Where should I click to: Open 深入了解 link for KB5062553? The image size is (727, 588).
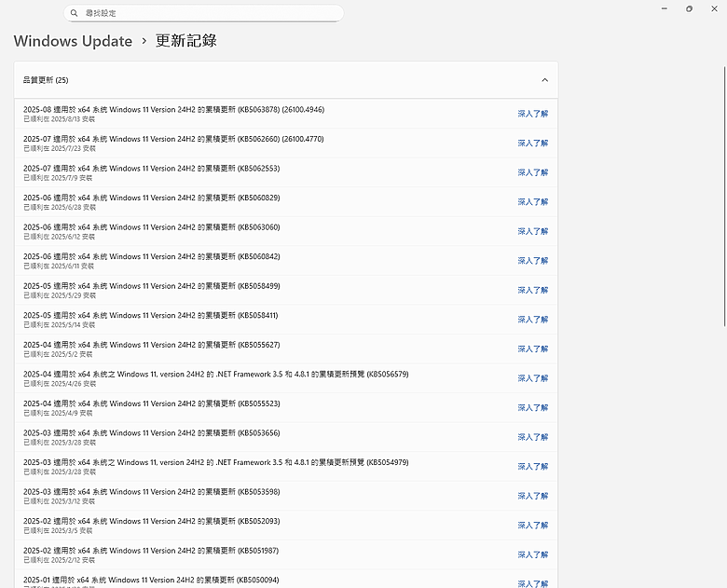pos(533,172)
